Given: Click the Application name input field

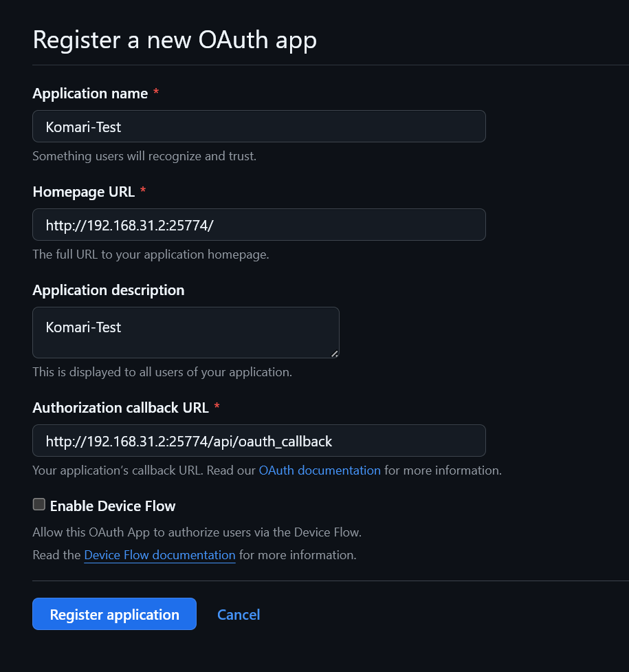Looking at the screenshot, I should click(258, 127).
